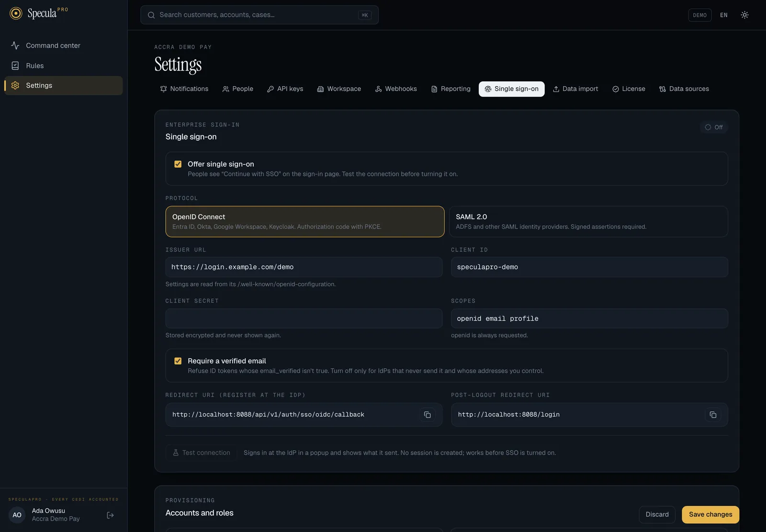This screenshot has width=766, height=532.
Task: Click the Specula PRO logo
Action: tap(39, 13)
